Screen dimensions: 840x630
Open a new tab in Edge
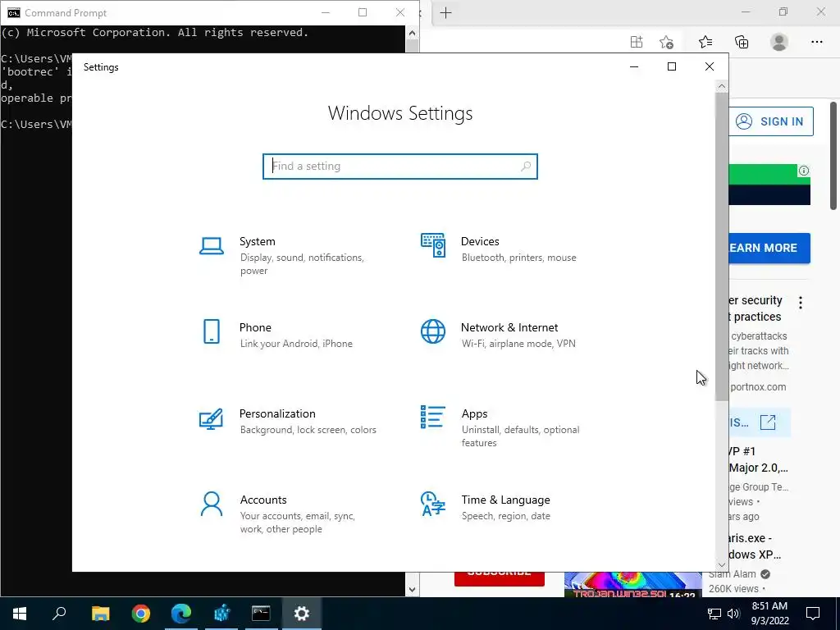(x=445, y=12)
